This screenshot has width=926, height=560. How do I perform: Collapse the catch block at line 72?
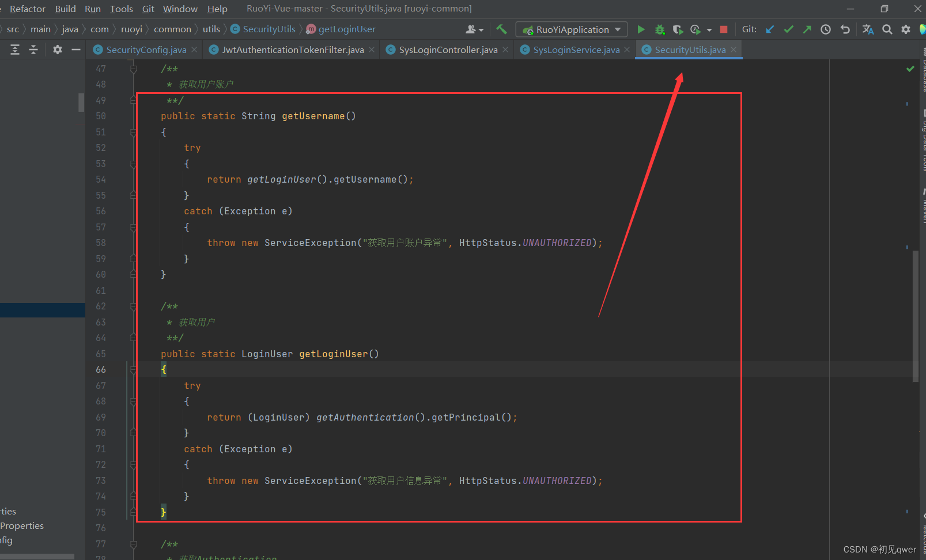[x=134, y=465]
